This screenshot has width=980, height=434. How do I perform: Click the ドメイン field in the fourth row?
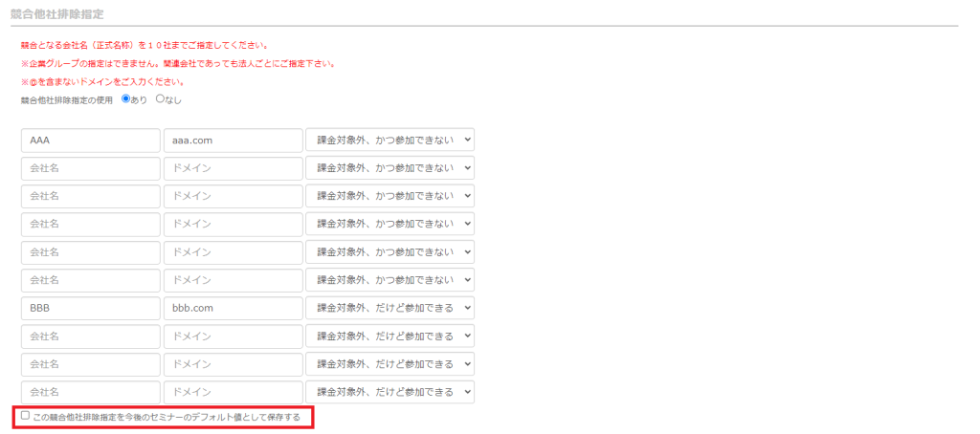point(233,225)
